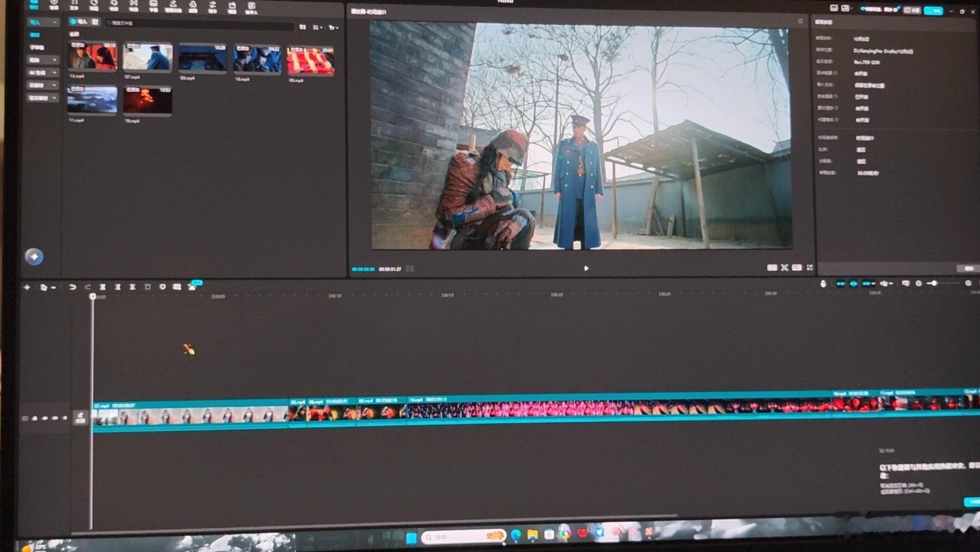
Task: Open the floating AI assistant button
Action: [34, 257]
